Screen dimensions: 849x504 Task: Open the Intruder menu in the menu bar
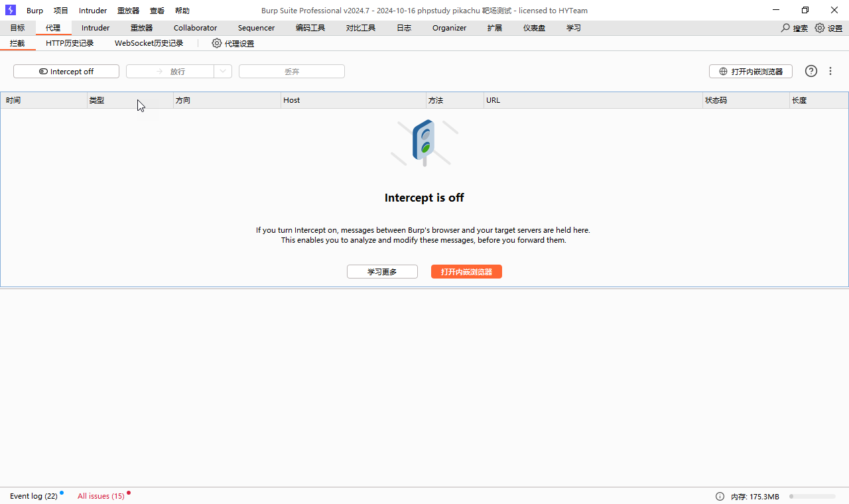click(x=93, y=11)
